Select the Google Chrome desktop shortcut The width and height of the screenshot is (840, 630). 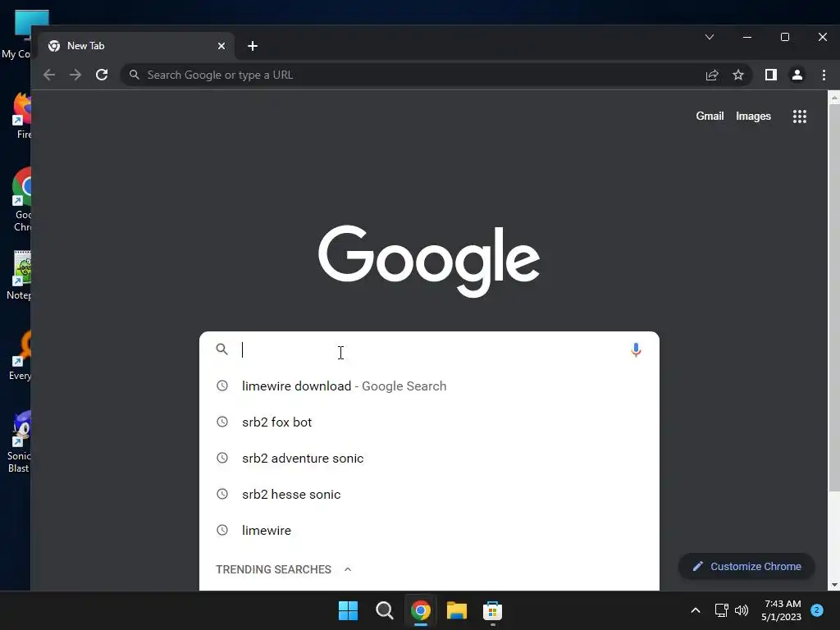[x=22, y=200]
